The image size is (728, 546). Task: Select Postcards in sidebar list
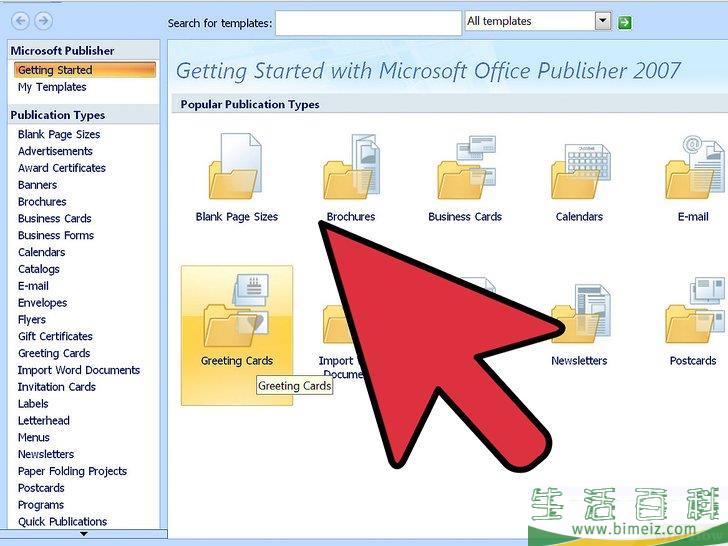[41, 488]
